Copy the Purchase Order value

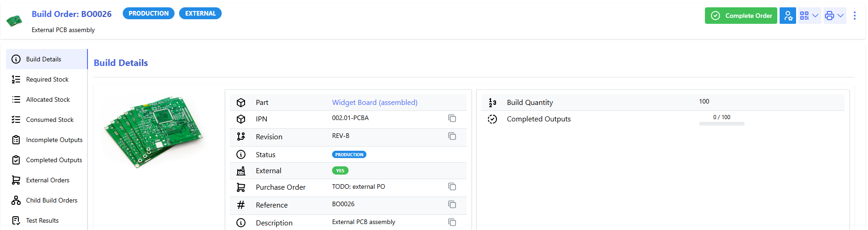pos(452,187)
